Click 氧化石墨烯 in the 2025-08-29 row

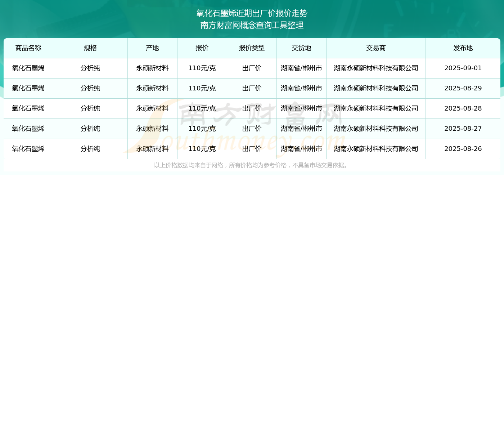pos(28,88)
